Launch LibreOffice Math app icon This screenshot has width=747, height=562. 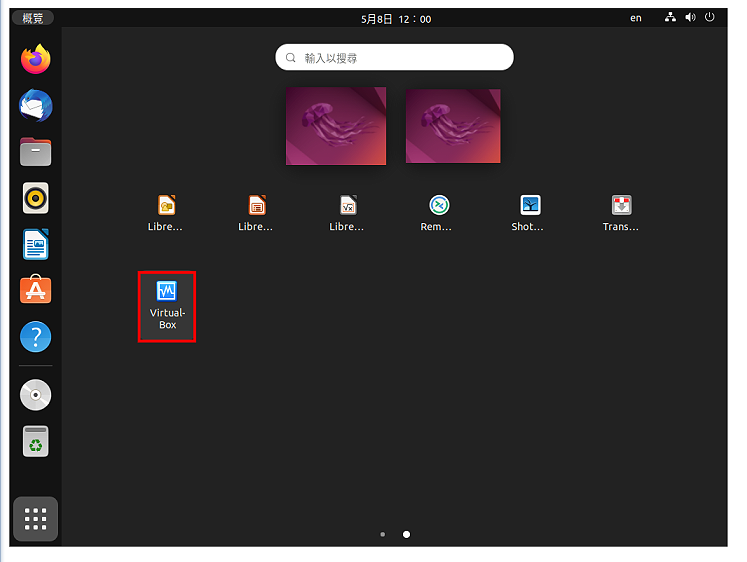click(347, 213)
